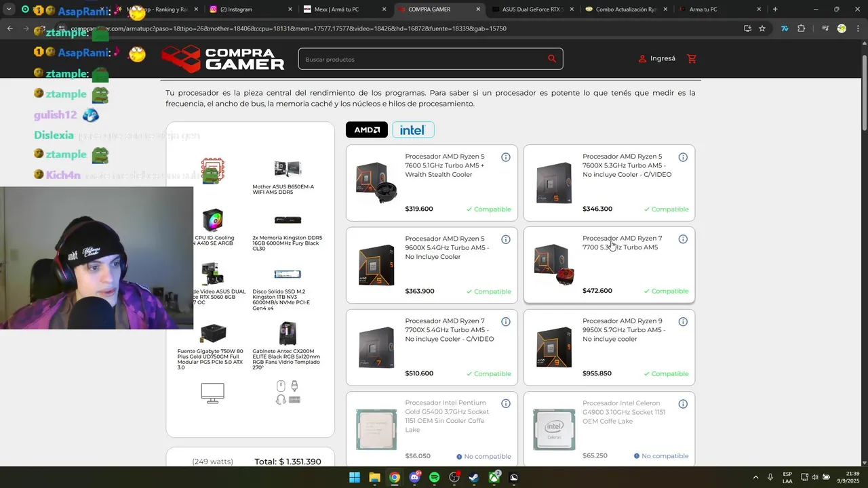Click the $955.850 price text
Screen dimensions: 868x488
[x=597, y=373]
